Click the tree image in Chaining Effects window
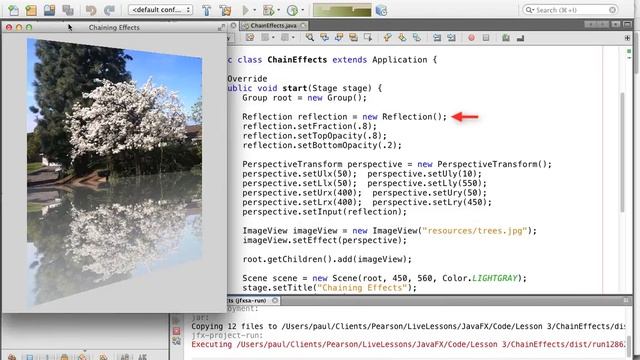Viewport: 640px width, 360px height. [115, 171]
